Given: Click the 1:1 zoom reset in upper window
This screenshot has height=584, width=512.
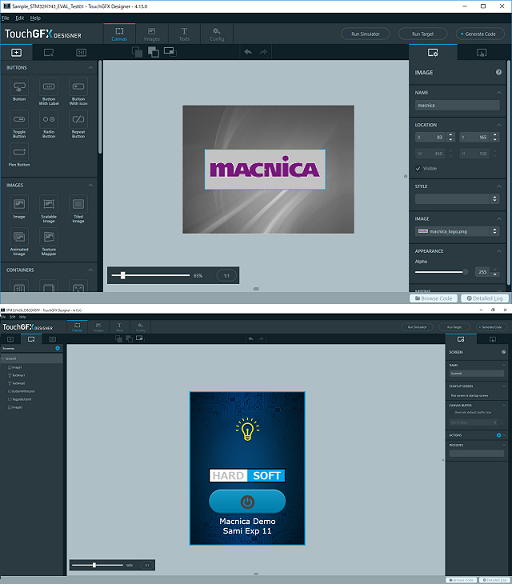Looking at the screenshot, I should click(x=227, y=276).
